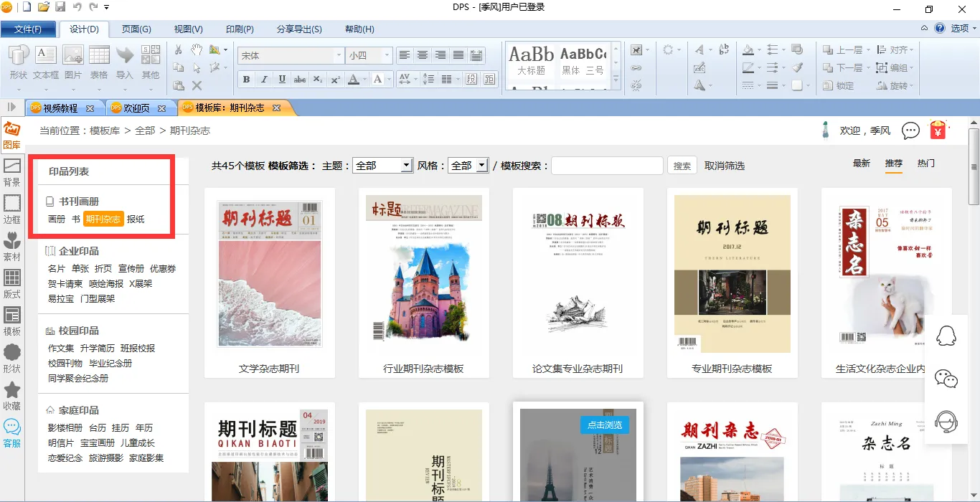
Task: Select the scissors Cut icon
Action: point(179,49)
